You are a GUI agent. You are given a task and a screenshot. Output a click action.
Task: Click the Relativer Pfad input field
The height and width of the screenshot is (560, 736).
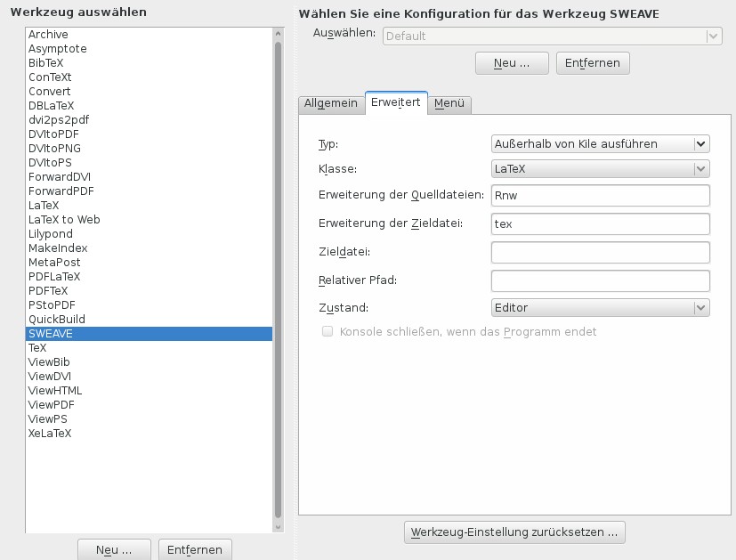coord(601,280)
